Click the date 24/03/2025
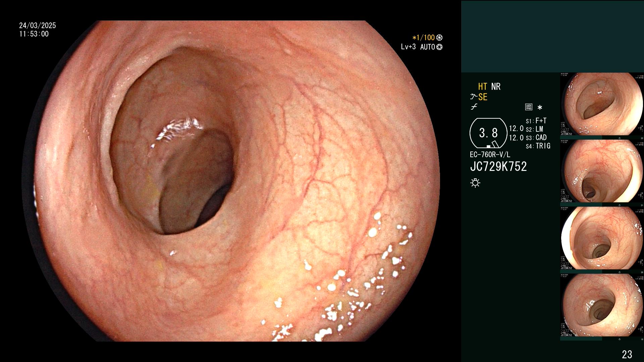The width and height of the screenshot is (644, 362). pos(38,25)
